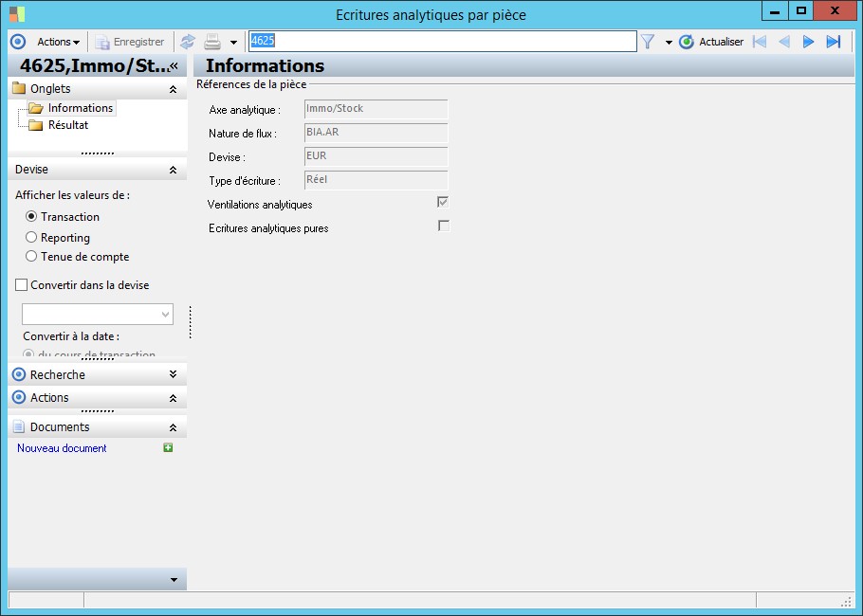Click the Onglets folder icon
863x616 pixels.
click(19, 88)
